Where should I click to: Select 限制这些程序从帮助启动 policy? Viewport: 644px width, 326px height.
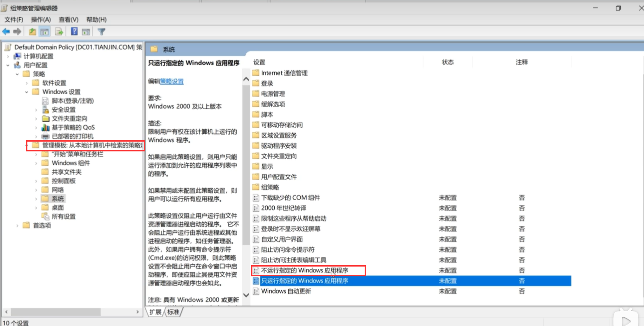[x=294, y=218]
